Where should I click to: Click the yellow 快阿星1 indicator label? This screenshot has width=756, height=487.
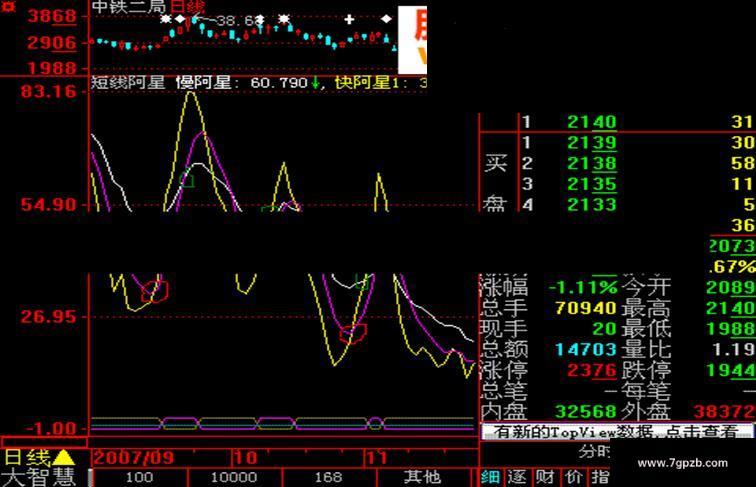[x=367, y=82]
